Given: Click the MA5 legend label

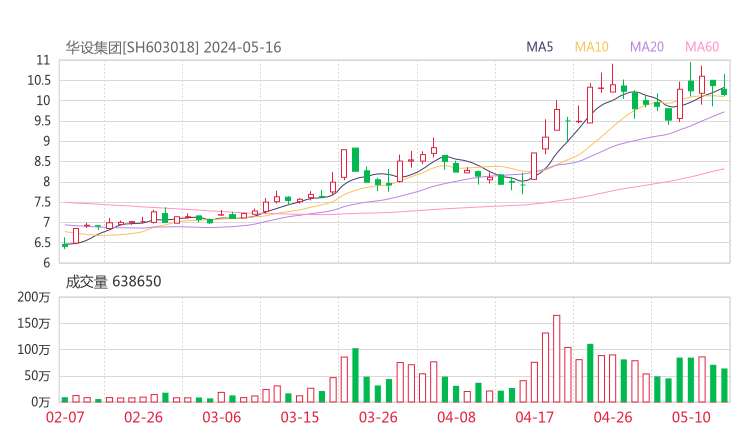Looking at the screenshot, I should [x=539, y=47].
